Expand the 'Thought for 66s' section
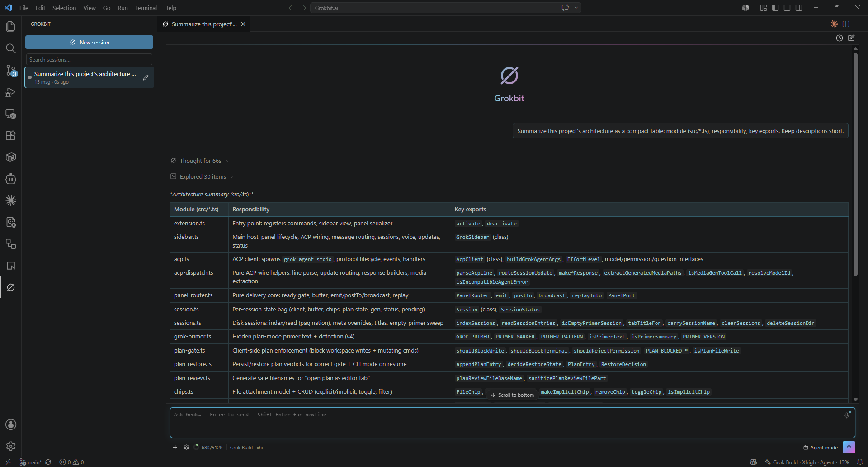 coord(199,161)
